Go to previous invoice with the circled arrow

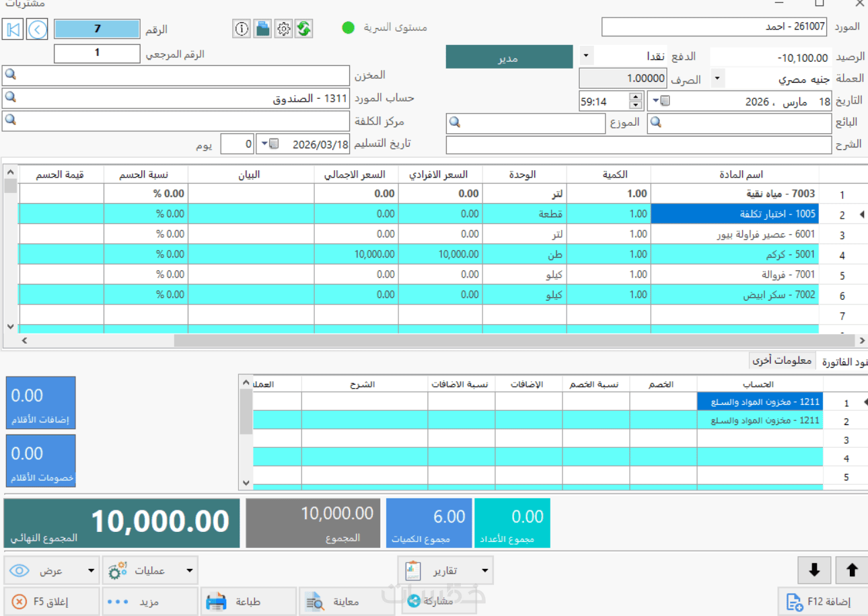pyautogui.click(x=38, y=29)
